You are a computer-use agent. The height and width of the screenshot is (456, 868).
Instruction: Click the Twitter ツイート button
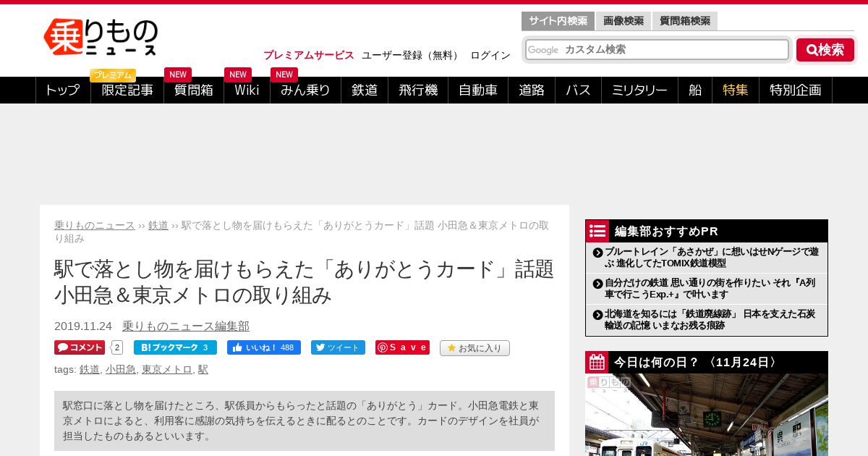pyautogui.click(x=338, y=347)
